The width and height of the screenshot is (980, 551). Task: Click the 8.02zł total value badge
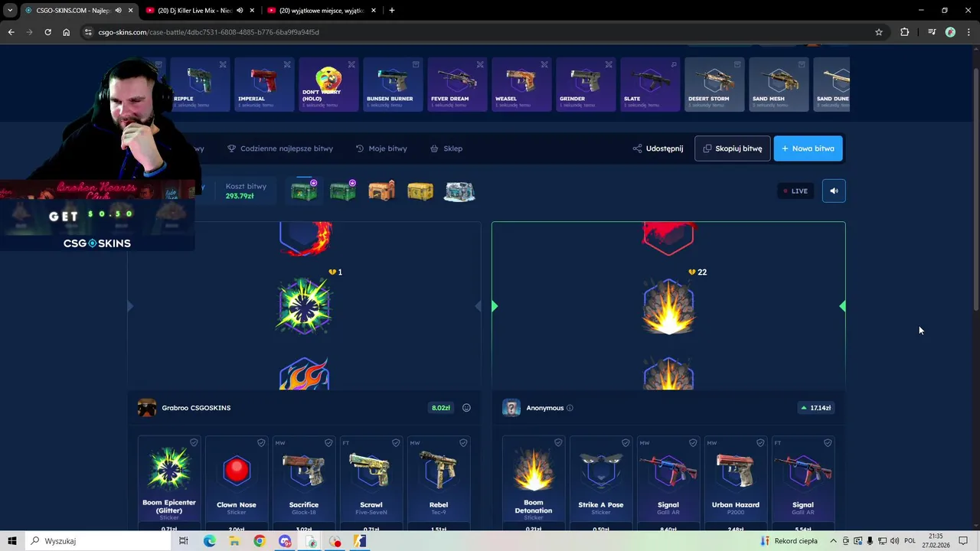click(x=441, y=408)
